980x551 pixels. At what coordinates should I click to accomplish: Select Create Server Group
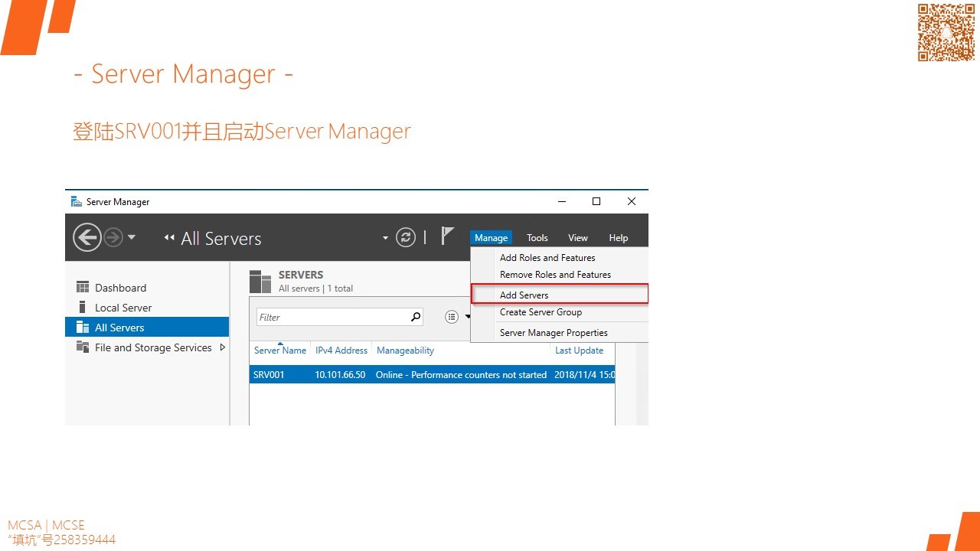(541, 312)
